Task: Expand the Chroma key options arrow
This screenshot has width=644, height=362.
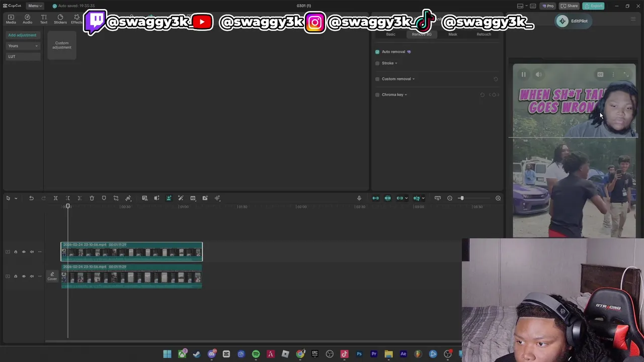Action: (406, 95)
